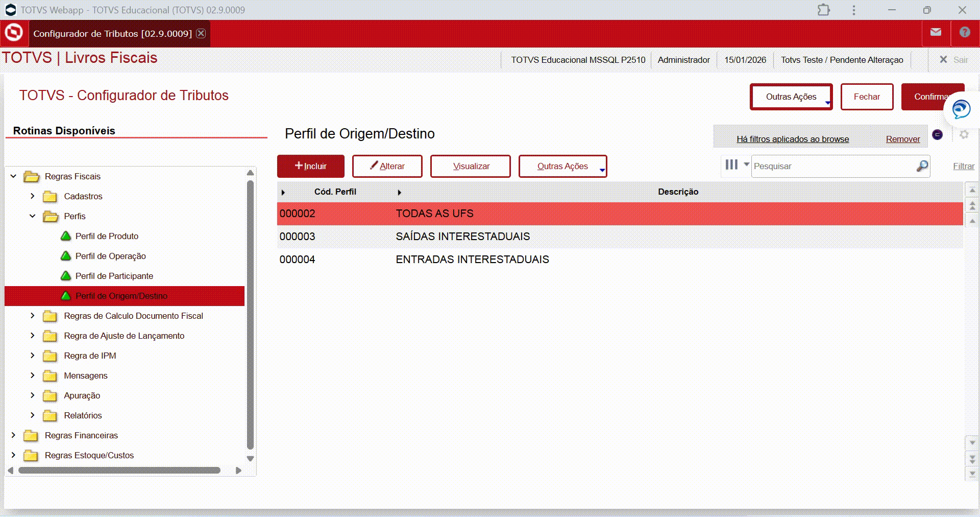Click the Remover filter link
The height and width of the screenshot is (517, 980).
coord(903,139)
